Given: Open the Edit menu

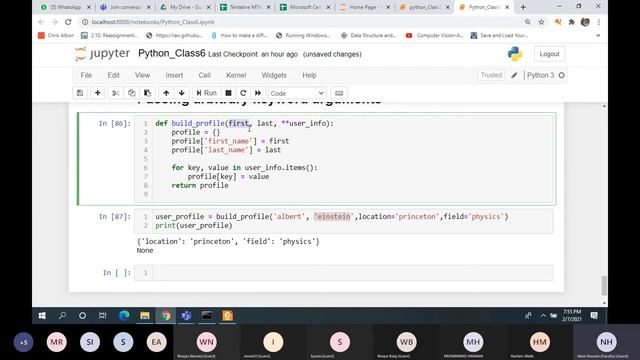Looking at the screenshot, I should pyautogui.click(x=113, y=75).
